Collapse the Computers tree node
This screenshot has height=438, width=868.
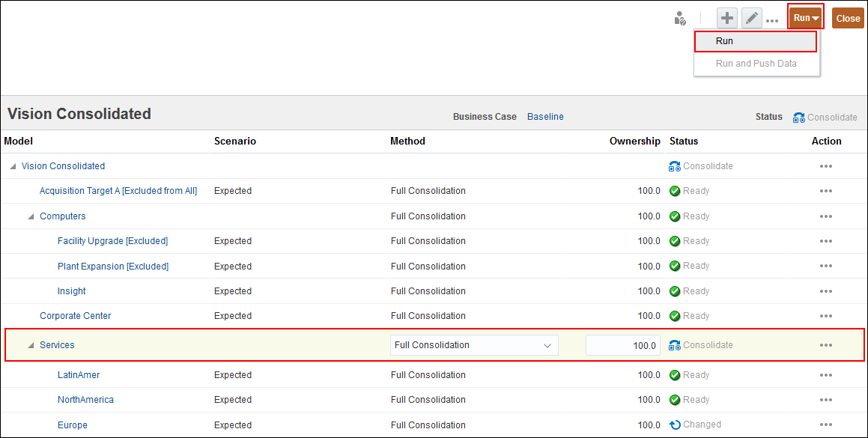point(31,216)
